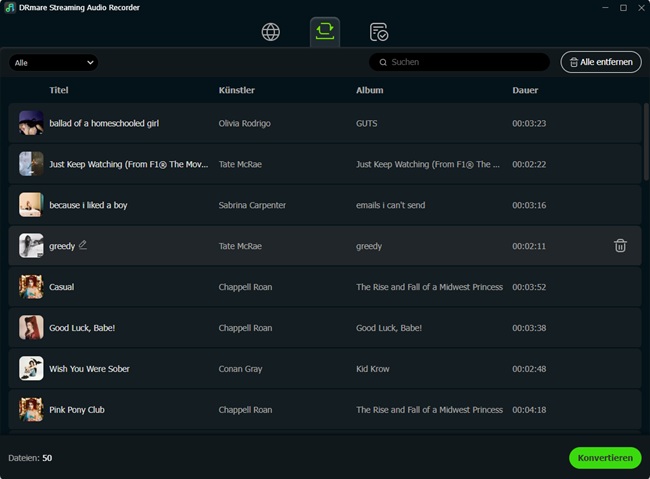Viewport: 650px width, 479px height.
Task: Switch to the converting list tab
Action: pyautogui.click(x=325, y=32)
